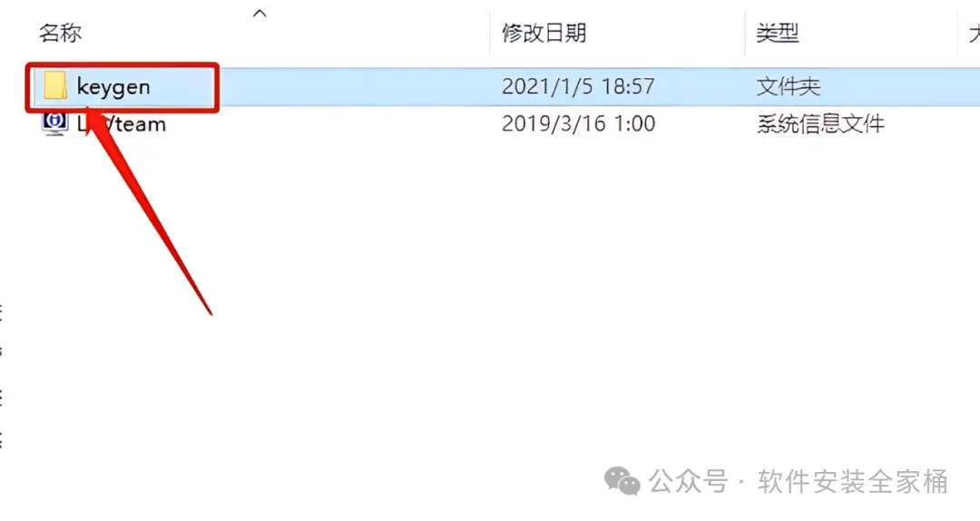Click the sort direction arrow above 名称
980x521 pixels.
[x=260, y=13]
